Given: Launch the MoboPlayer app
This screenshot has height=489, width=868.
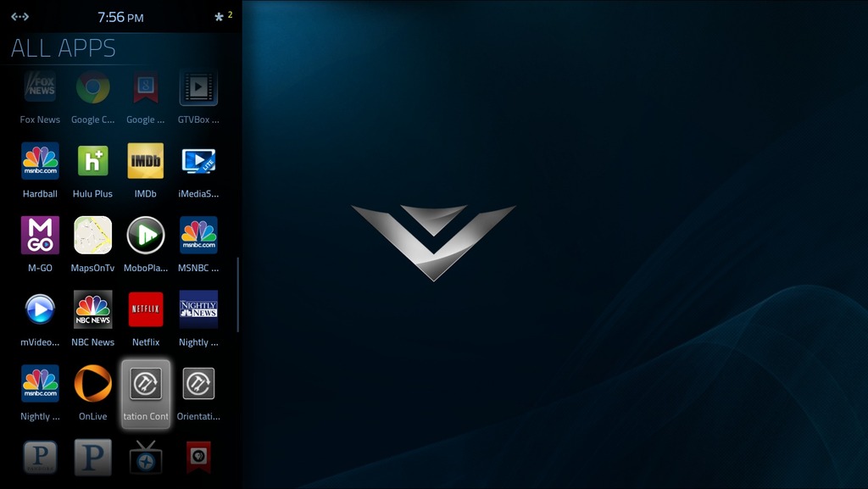Looking at the screenshot, I should [x=146, y=235].
